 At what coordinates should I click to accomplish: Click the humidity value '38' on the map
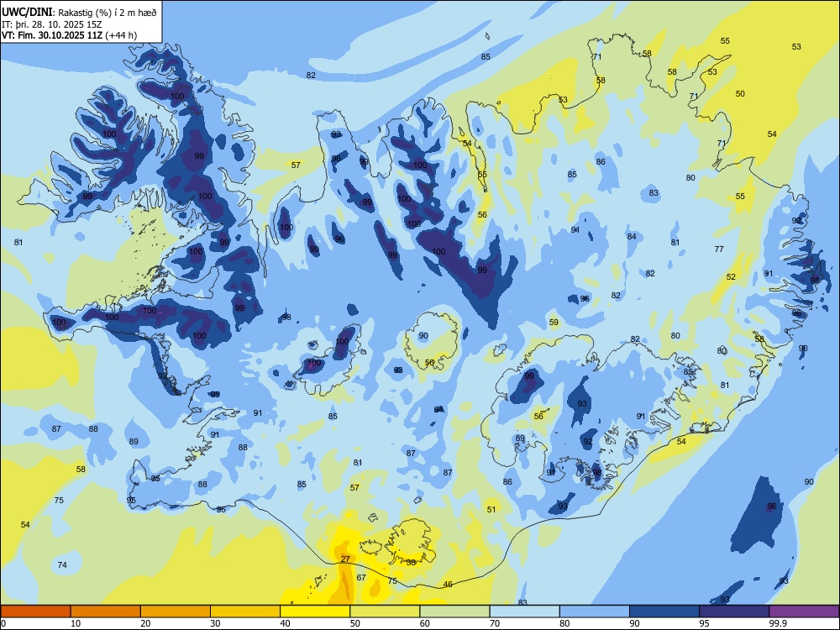tap(411, 562)
